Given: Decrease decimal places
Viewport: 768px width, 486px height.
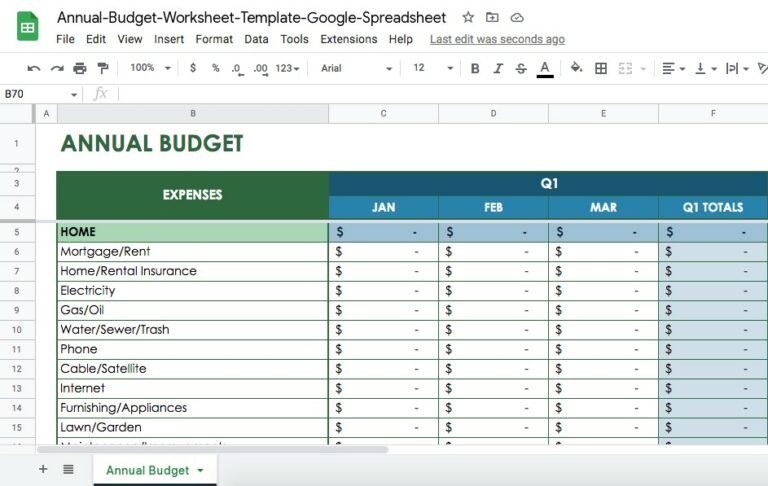Looking at the screenshot, I should pyautogui.click(x=238, y=69).
